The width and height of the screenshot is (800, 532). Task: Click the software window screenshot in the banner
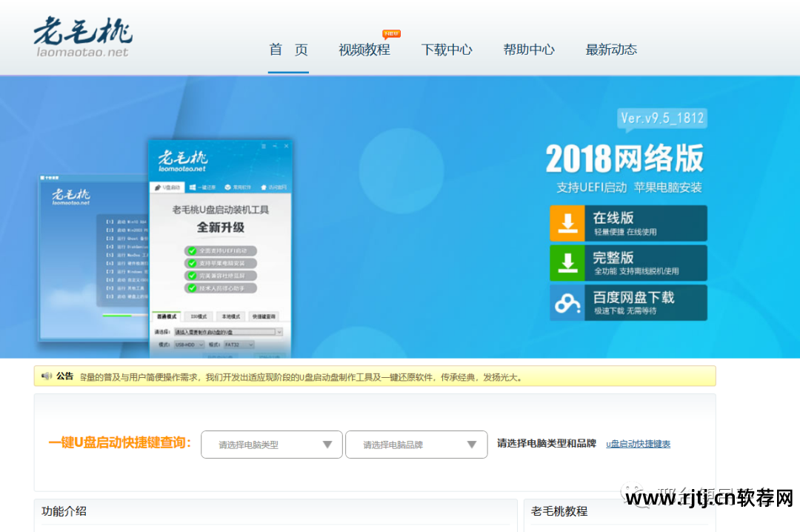(221, 249)
